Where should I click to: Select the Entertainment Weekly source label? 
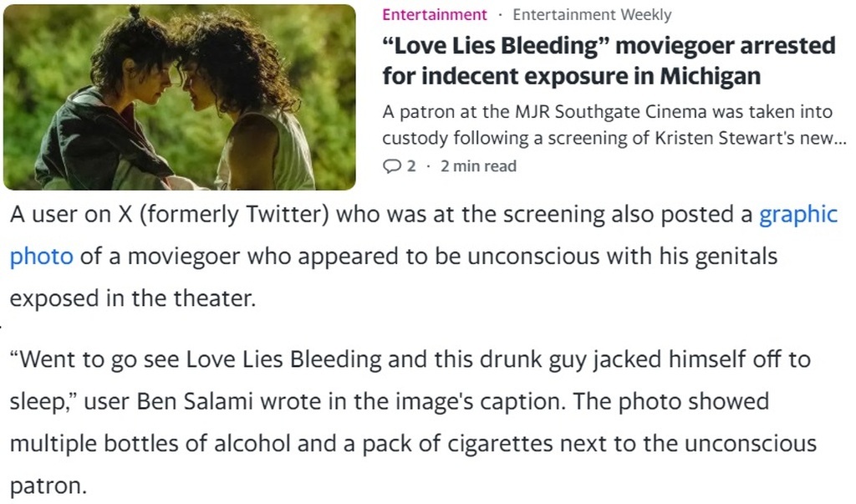593,15
